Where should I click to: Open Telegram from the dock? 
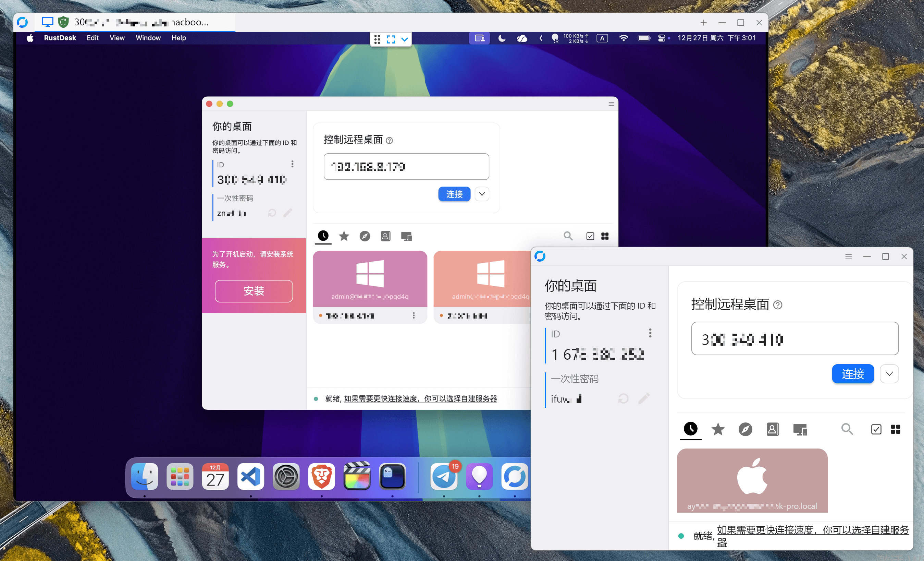[x=444, y=477]
